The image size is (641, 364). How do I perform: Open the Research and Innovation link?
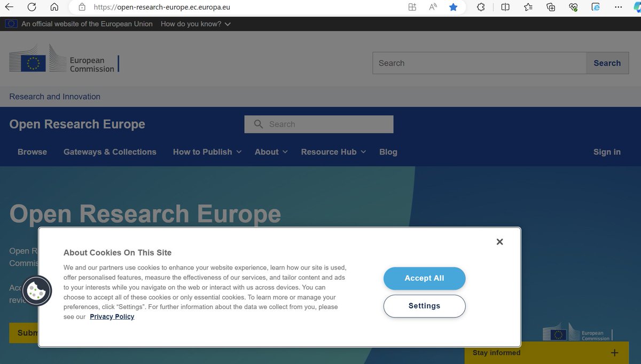(54, 97)
